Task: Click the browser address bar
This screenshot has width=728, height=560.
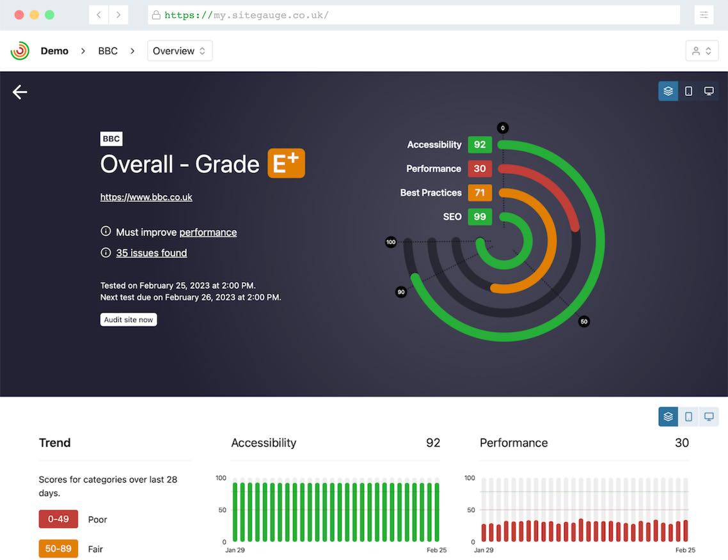Action: tap(414, 15)
